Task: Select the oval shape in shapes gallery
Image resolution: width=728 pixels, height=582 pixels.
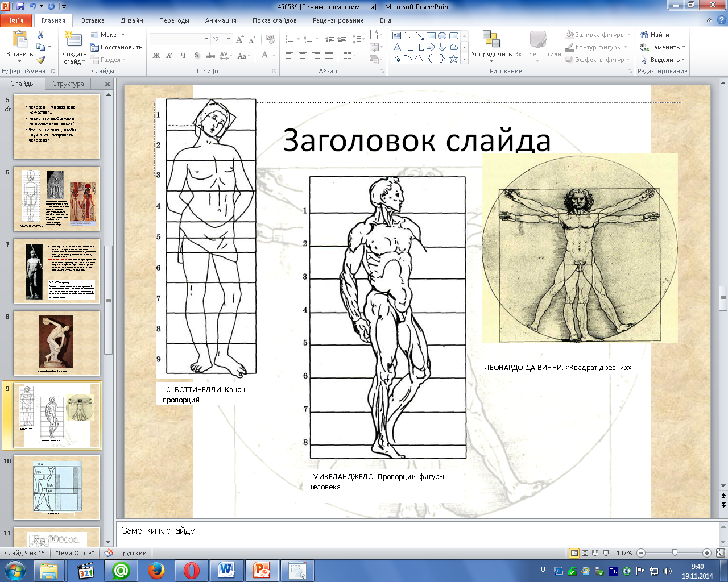Action: pos(442,36)
